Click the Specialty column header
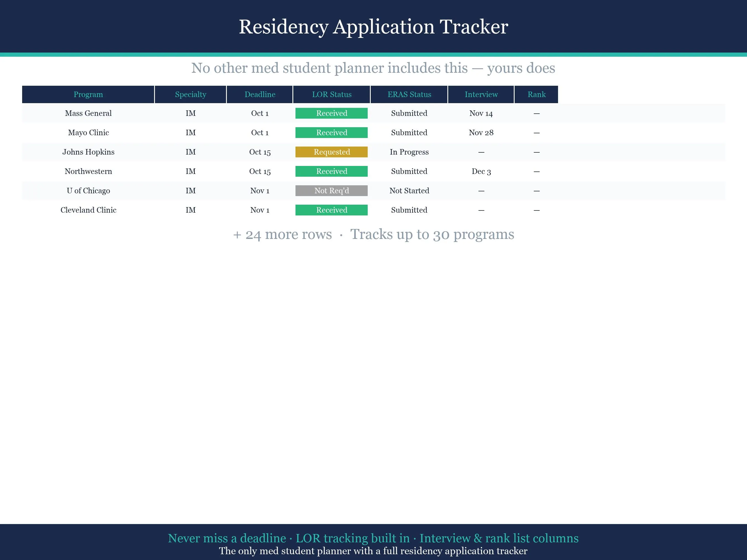This screenshot has width=747, height=560. tap(190, 95)
